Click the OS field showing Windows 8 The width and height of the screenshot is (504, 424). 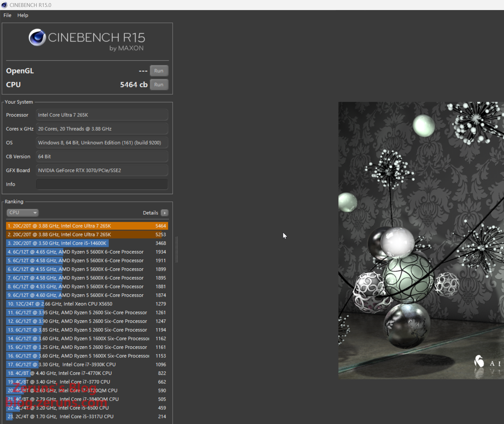[102, 142]
